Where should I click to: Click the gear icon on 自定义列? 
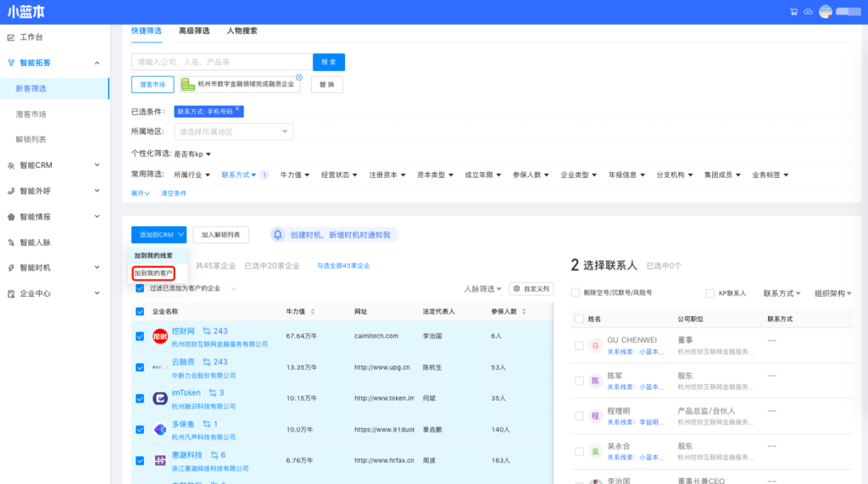point(516,289)
